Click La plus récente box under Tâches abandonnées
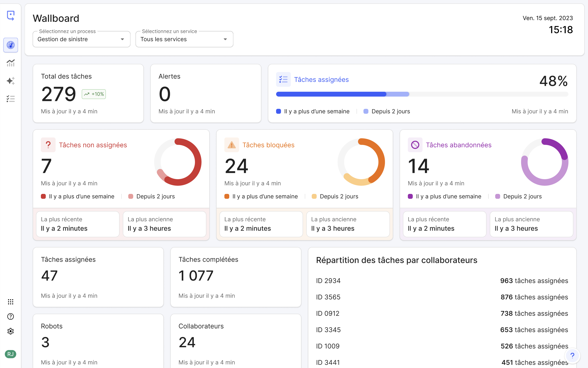Screen dimensions: 588x368 pos(445,224)
